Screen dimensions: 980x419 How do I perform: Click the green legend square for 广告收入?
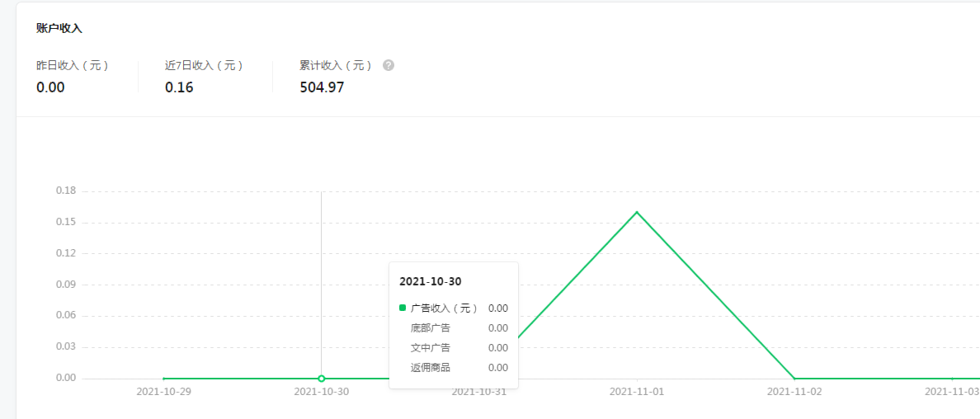point(403,308)
